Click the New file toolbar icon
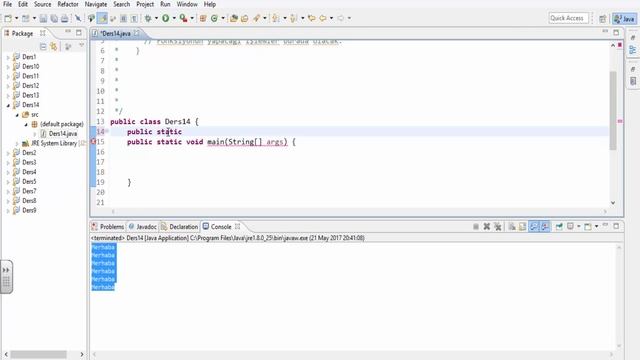 coord(8,18)
